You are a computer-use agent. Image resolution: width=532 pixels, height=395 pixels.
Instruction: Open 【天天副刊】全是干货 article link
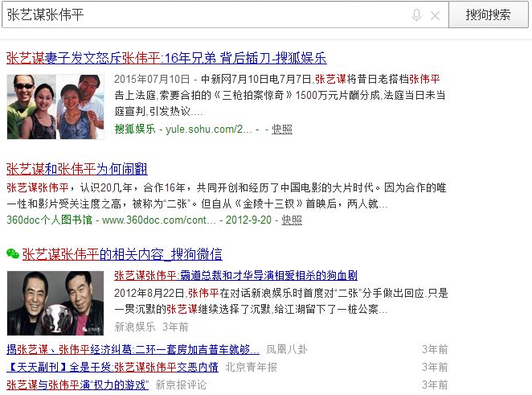(x=113, y=367)
